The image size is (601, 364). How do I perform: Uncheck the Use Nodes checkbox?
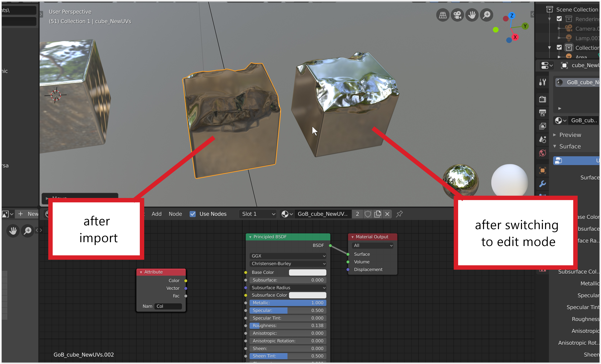pos(193,214)
